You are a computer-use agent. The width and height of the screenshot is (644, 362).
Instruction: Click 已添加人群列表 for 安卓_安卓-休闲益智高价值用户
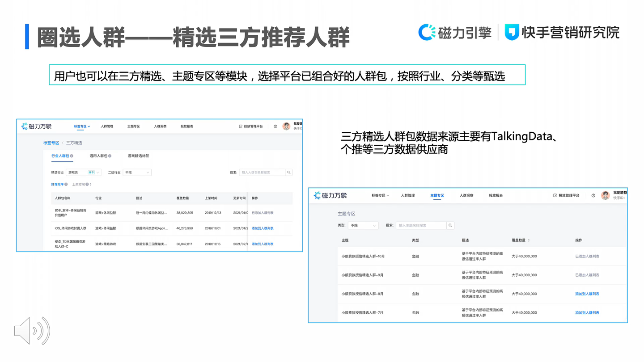pos(263,213)
